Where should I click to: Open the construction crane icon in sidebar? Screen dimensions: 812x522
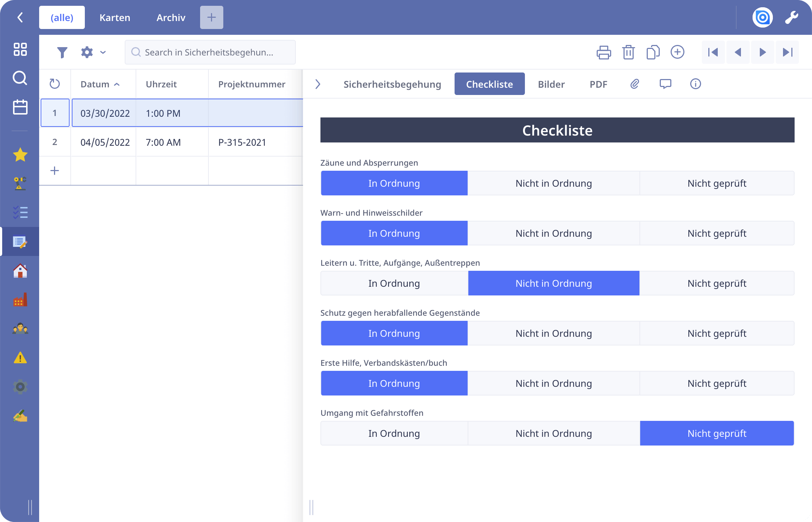(20, 183)
